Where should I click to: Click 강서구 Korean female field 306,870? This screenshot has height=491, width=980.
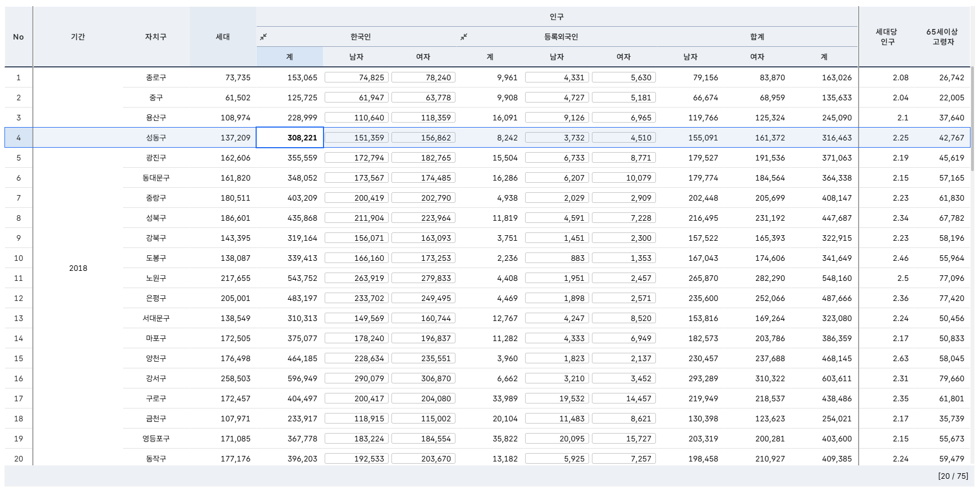point(423,378)
